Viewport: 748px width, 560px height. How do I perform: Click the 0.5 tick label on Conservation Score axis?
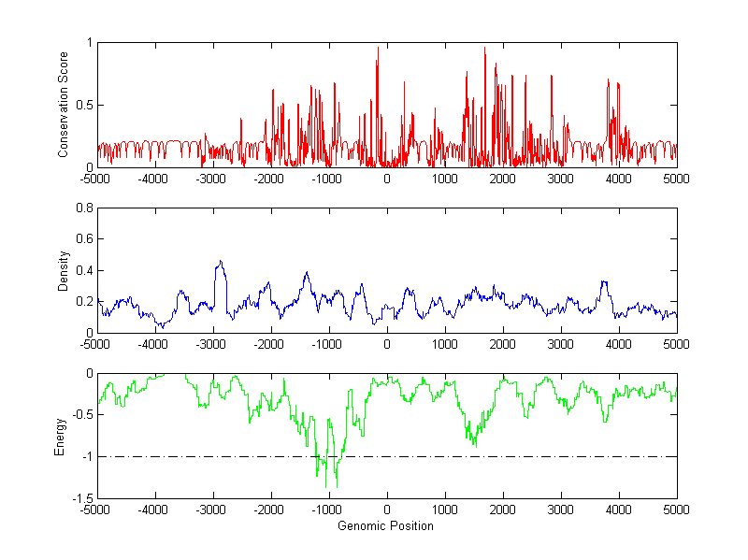[x=84, y=106]
